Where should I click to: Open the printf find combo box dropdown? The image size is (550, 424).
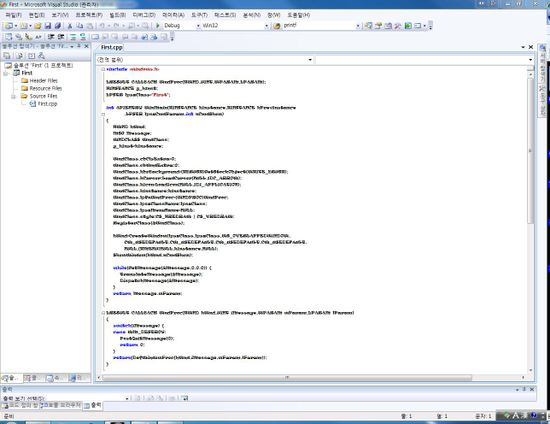(x=358, y=26)
